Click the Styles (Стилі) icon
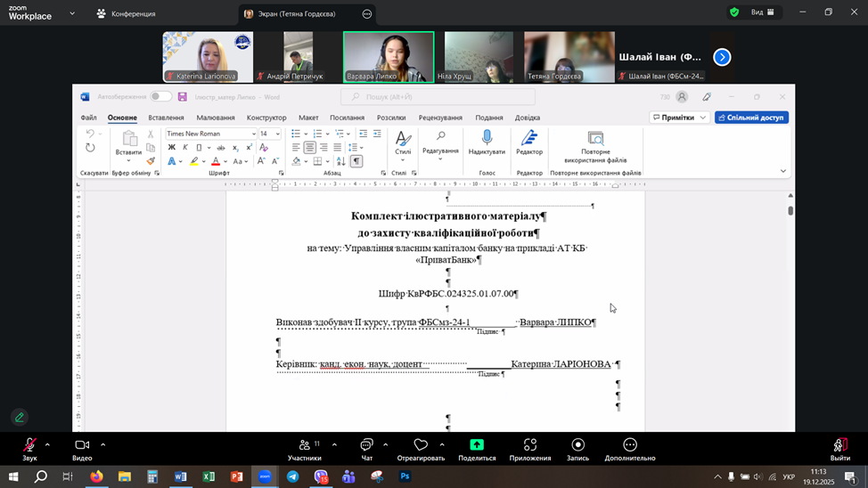This screenshot has width=868, height=488. point(403,138)
